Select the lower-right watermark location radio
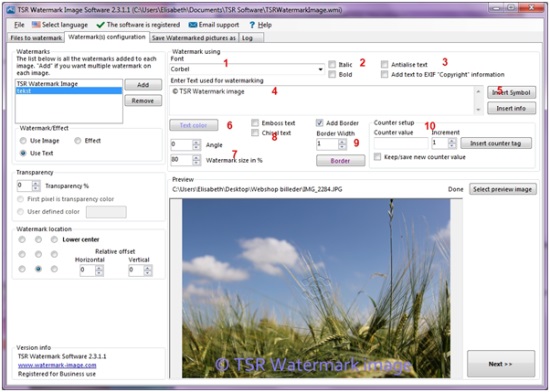The width and height of the screenshot is (550, 392). [54, 269]
